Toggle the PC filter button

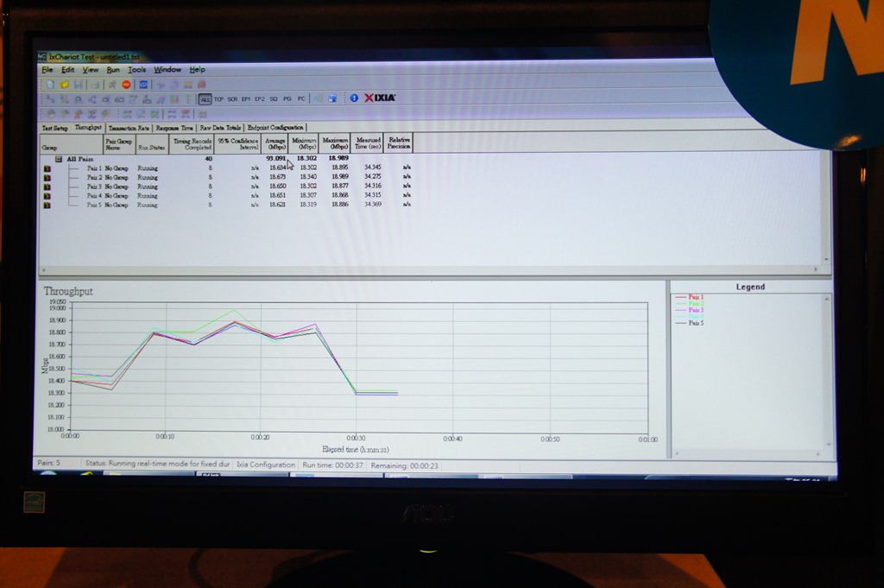[x=301, y=99]
